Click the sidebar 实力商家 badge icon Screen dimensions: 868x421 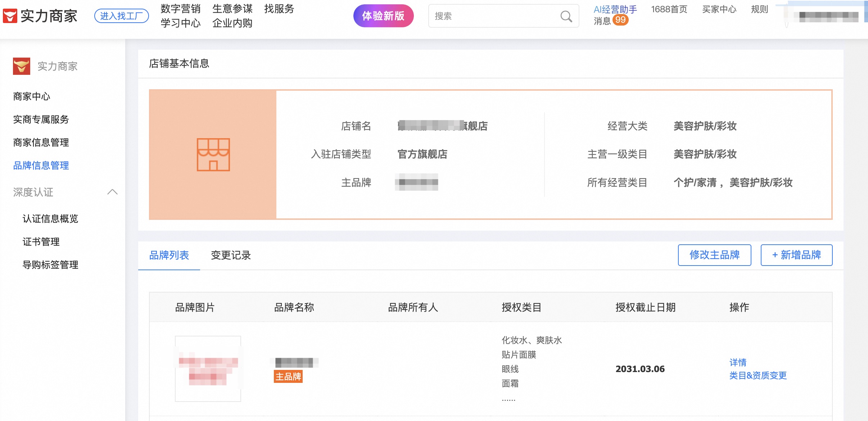(22, 66)
